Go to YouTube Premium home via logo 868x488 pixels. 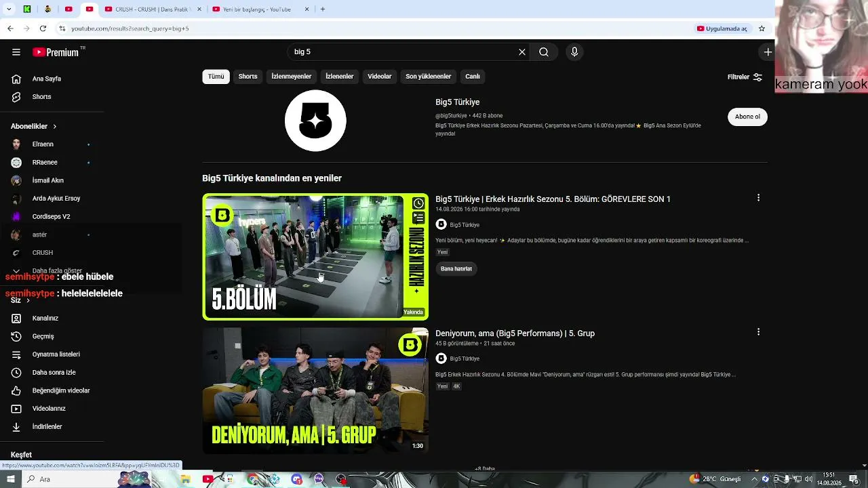[x=56, y=52]
